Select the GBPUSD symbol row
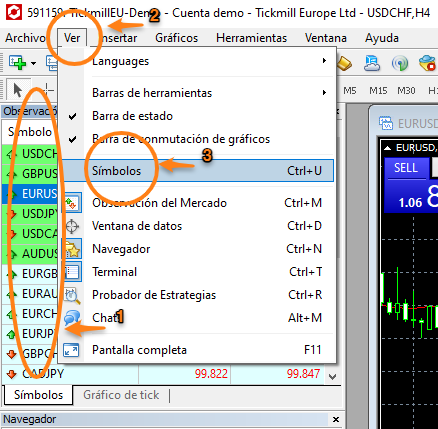The height and width of the screenshot is (429, 438). 30,174
